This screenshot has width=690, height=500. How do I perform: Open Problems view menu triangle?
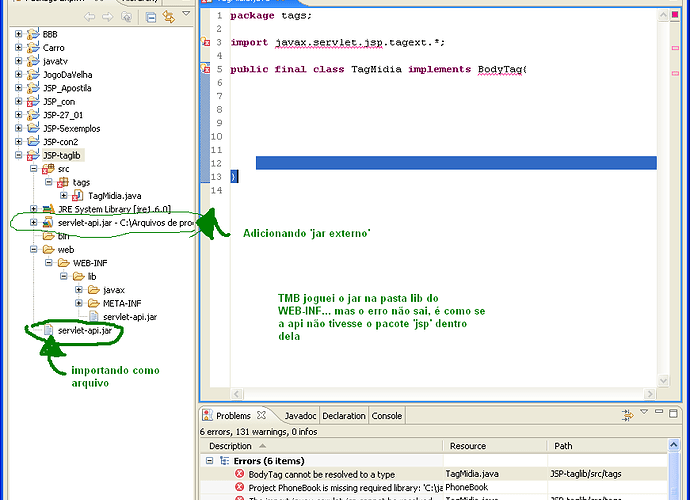click(x=644, y=412)
